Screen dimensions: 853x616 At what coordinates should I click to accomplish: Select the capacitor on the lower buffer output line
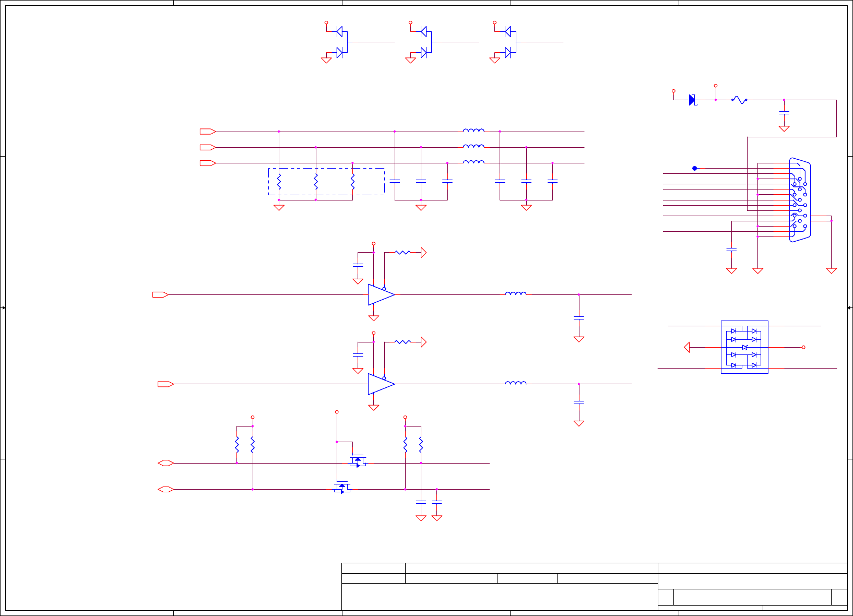(579, 402)
